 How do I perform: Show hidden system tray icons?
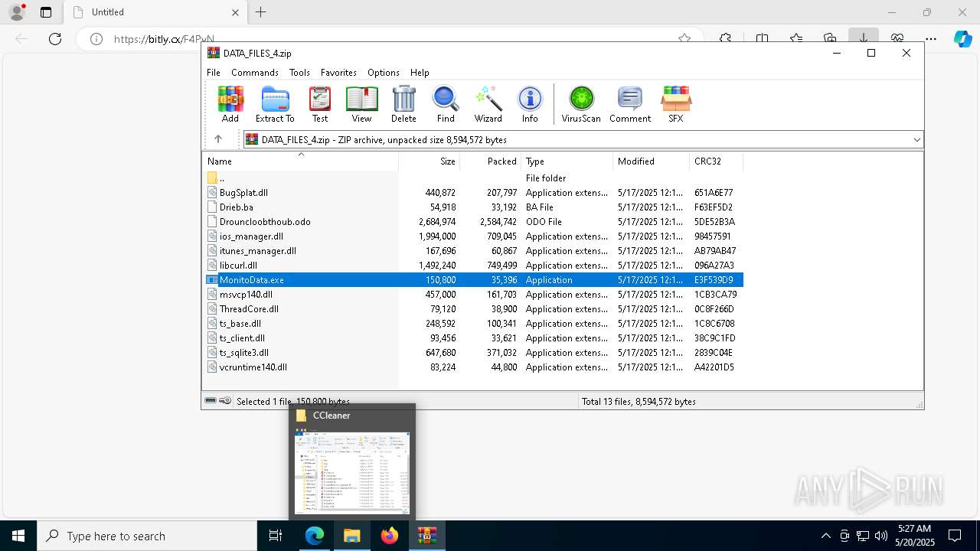(825, 536)
